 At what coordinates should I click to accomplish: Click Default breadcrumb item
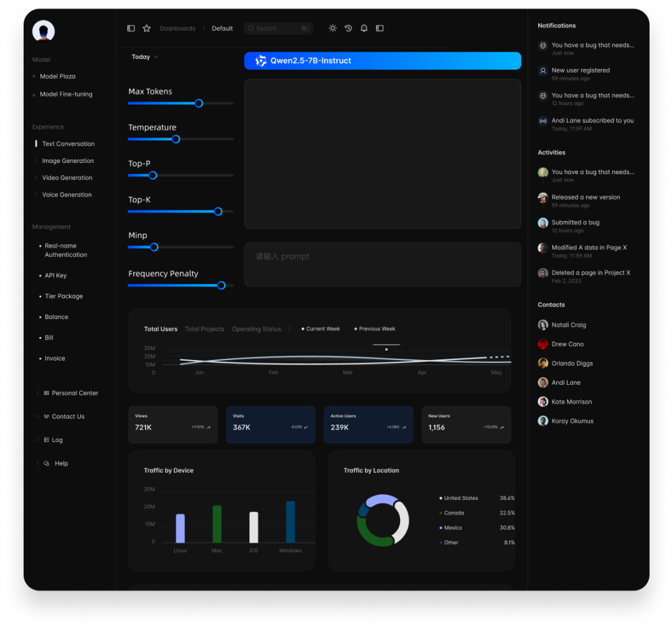(x=222, y=28)
